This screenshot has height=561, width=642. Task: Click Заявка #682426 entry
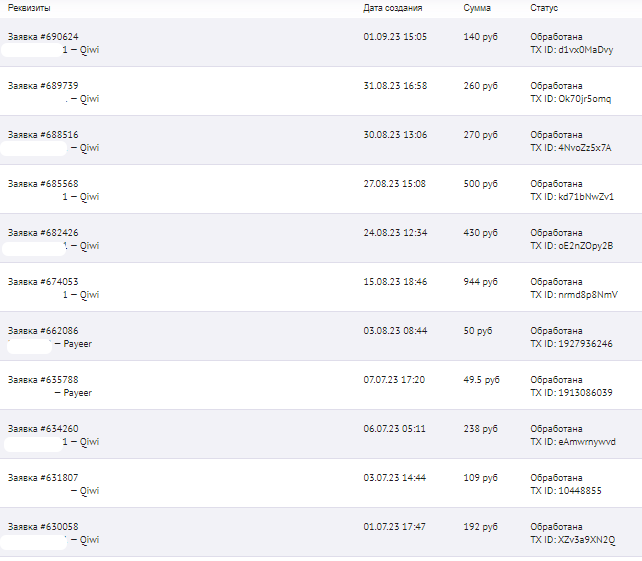tap(43, 233)
